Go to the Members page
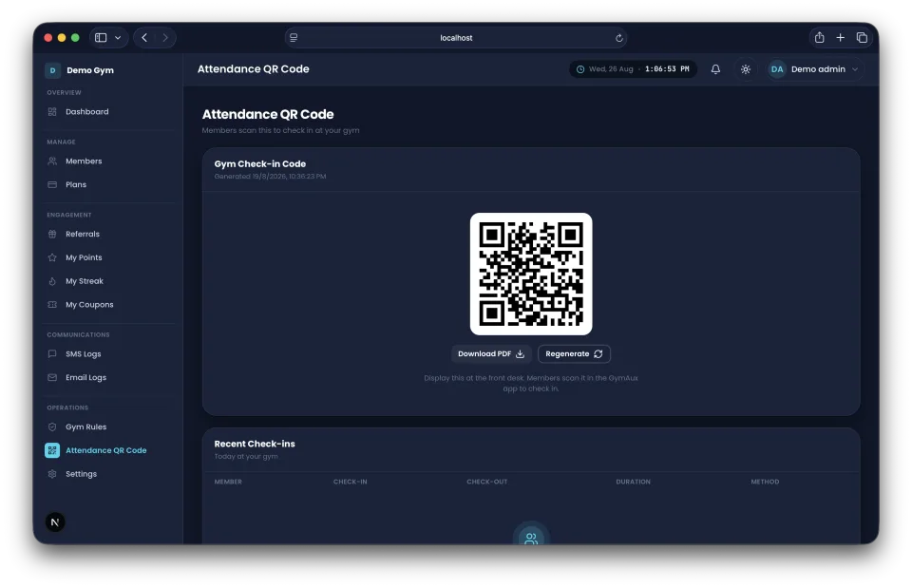912x588 pixels. coord(84,161)
